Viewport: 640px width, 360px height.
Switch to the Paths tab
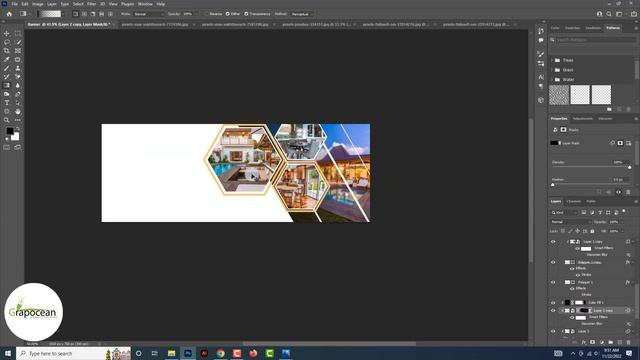(x=591, y=201)
